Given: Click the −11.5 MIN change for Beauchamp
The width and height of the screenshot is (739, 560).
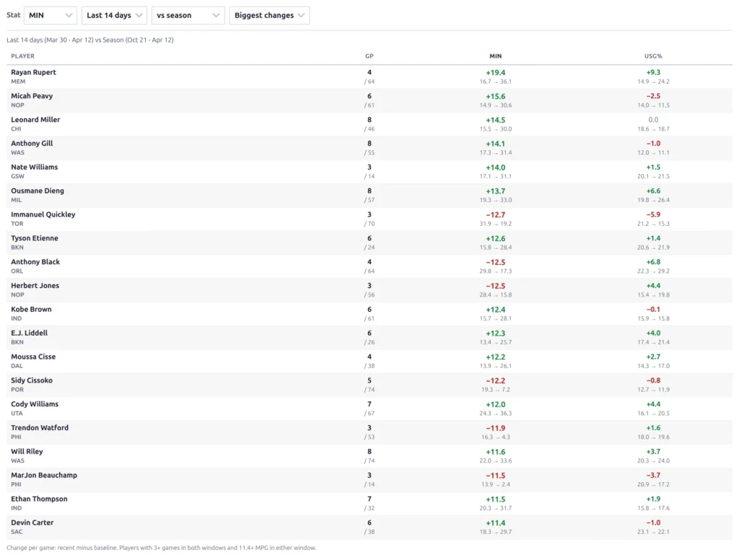Looking at the screenshot, I should point(495,476).
